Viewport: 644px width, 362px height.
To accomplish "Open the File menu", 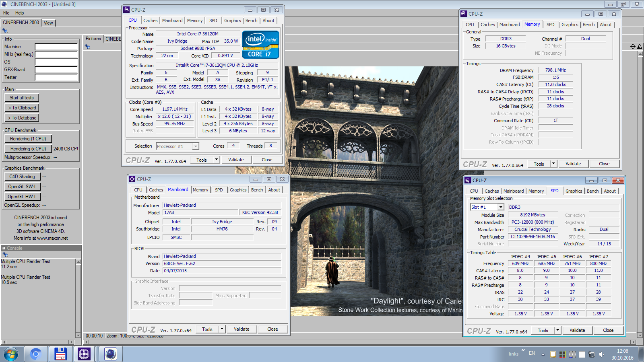I will click(6, 13).
